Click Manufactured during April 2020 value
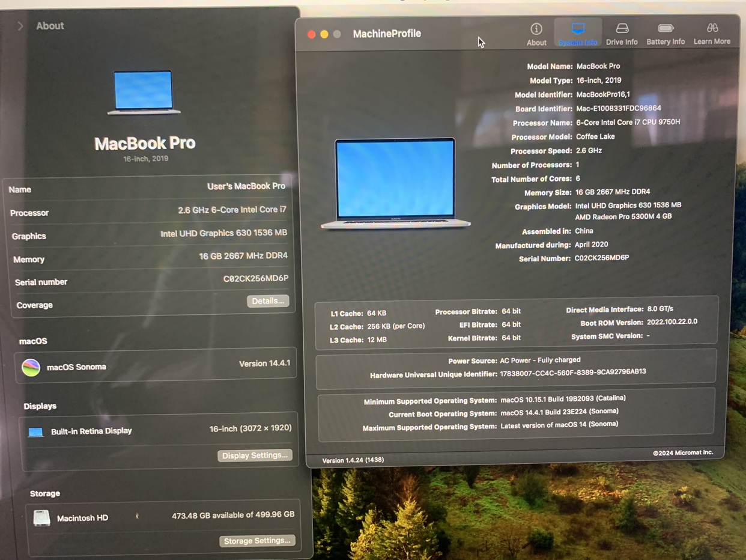The height and width of the screenshot is (560, 746). [x=592, y=245]
